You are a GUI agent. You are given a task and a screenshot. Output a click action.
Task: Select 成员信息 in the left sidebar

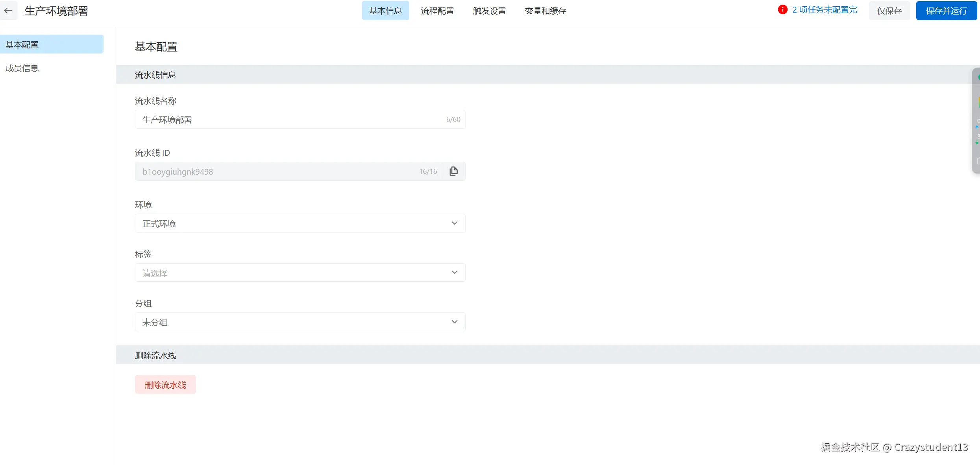click(22, 68)
